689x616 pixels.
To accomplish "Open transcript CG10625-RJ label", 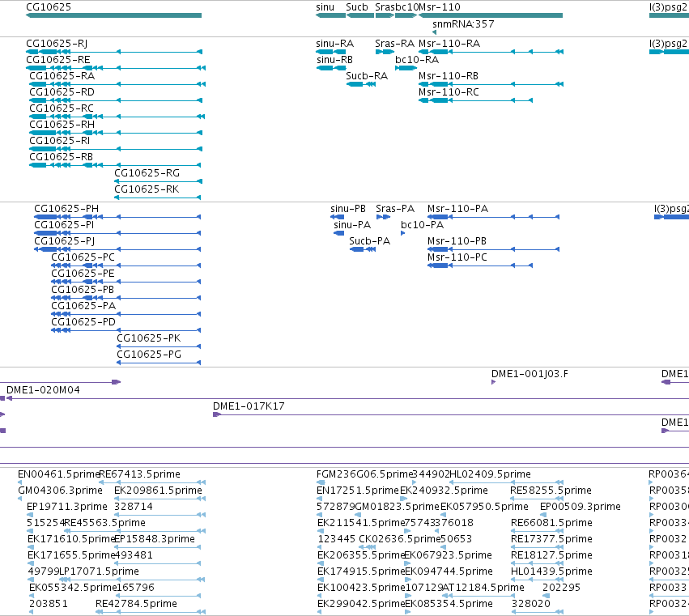I will click(57, 44).
